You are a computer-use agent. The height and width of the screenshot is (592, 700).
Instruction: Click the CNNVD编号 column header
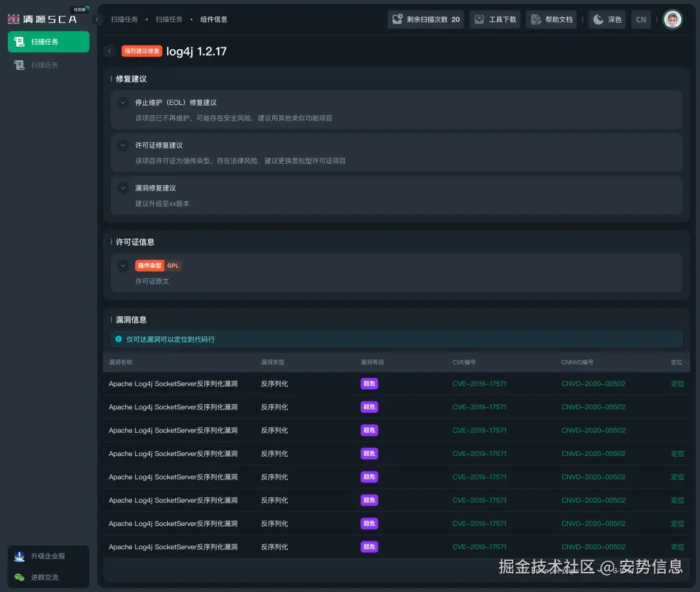click(577, 362)
